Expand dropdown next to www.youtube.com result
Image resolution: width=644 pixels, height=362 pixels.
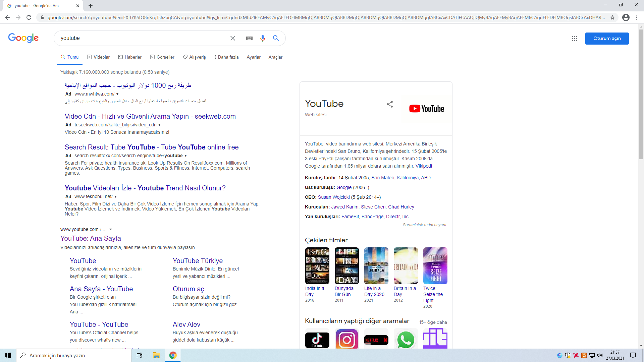[111, 230]
